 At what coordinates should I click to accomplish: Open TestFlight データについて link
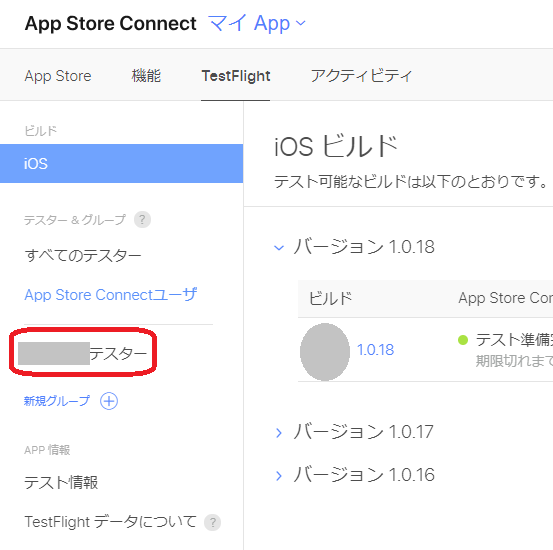[110, 522]
